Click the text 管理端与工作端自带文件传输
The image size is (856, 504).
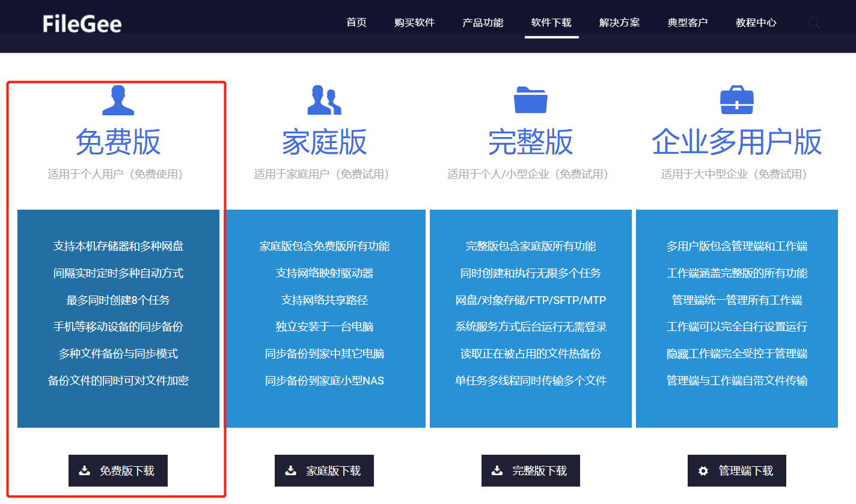click(737, 381)
